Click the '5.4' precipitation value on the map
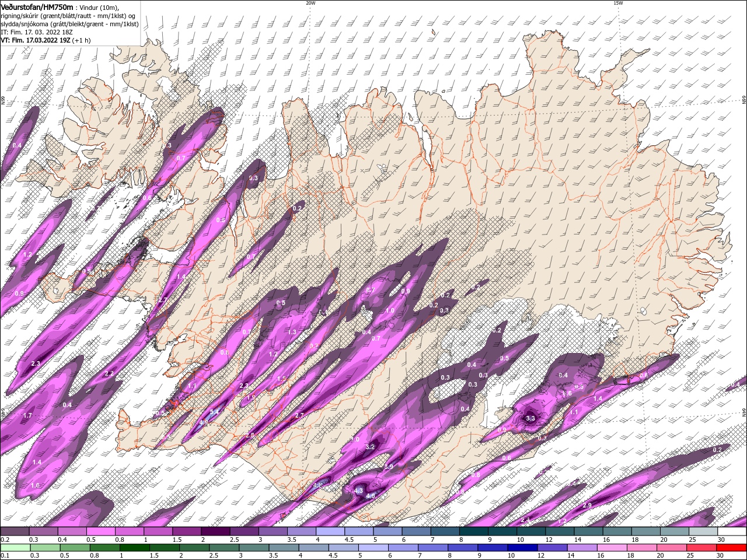The width and height of the screenshot is (747, 560). [x=214, y=412]
